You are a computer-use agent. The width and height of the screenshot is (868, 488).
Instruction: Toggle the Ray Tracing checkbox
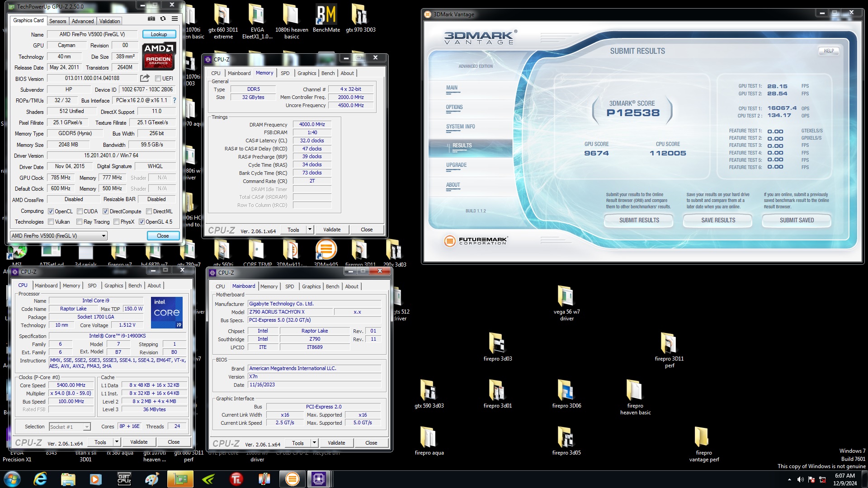click(80, 222)
